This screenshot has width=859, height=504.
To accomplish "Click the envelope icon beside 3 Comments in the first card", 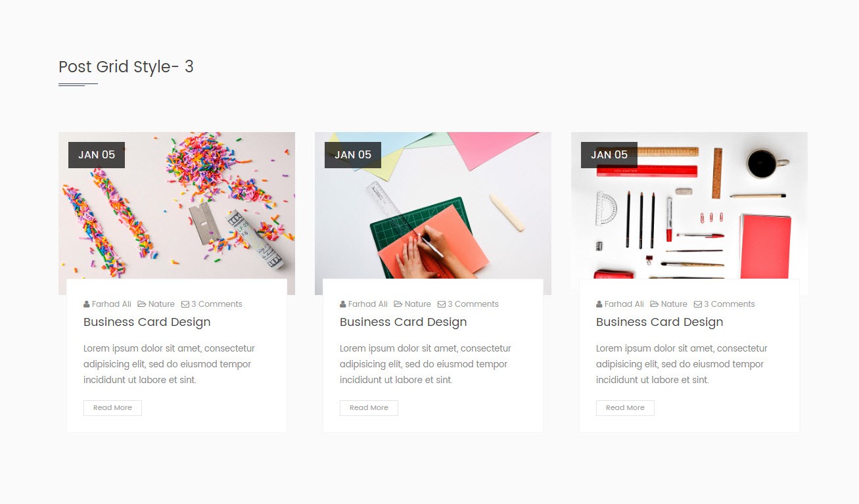I will tap(185, 304).
